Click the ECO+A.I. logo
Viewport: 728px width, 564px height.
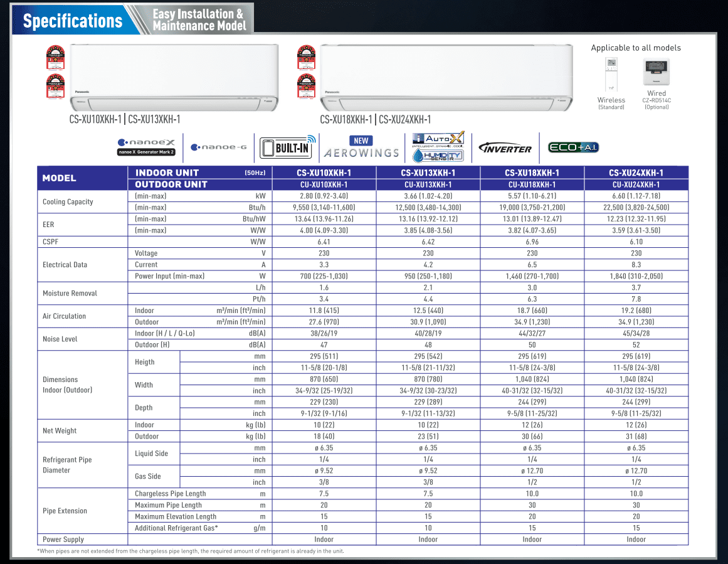(573, 147)
